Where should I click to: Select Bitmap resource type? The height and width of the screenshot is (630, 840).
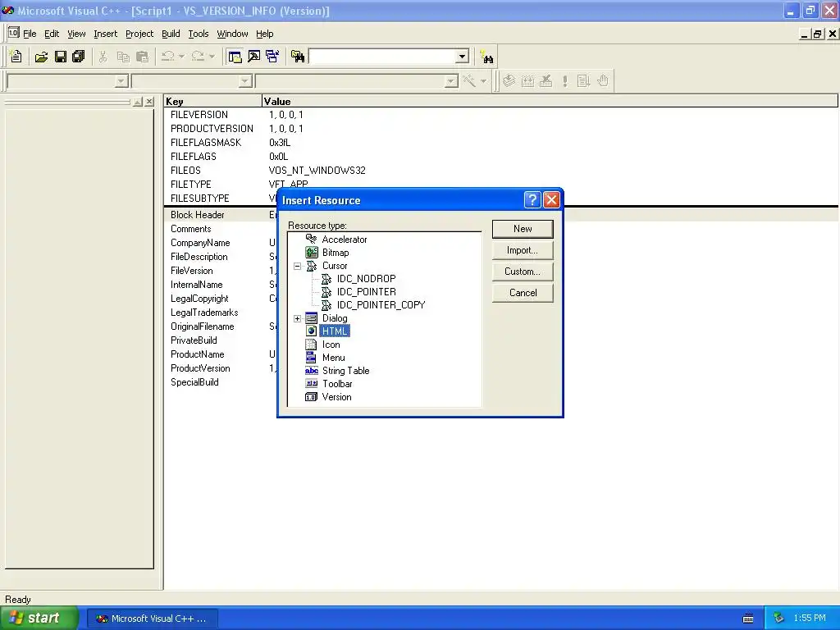335,253
